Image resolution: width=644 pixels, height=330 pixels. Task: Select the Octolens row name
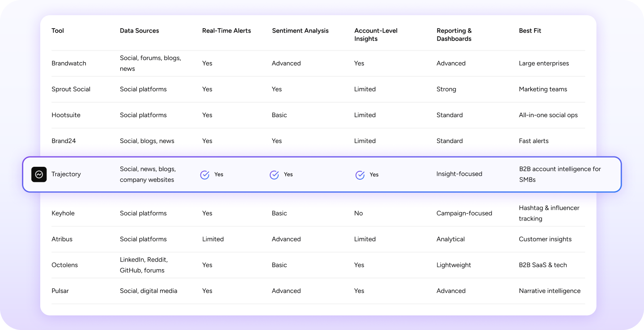coord(64,265)
